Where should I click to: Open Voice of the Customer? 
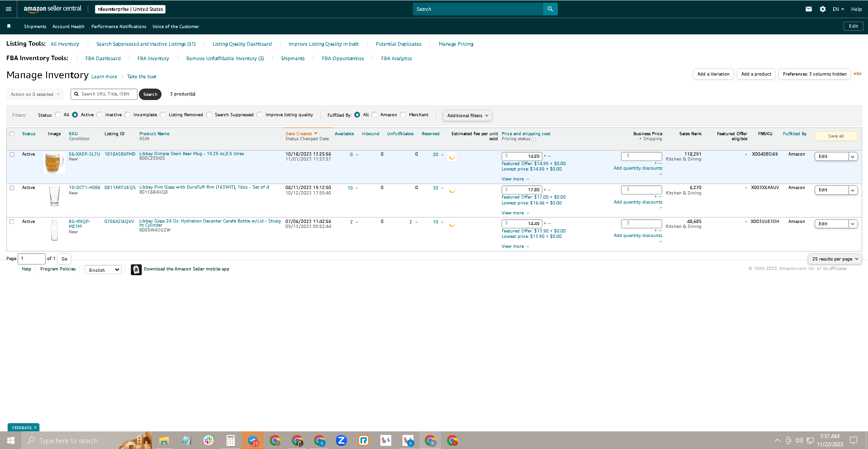coord(175,27)
